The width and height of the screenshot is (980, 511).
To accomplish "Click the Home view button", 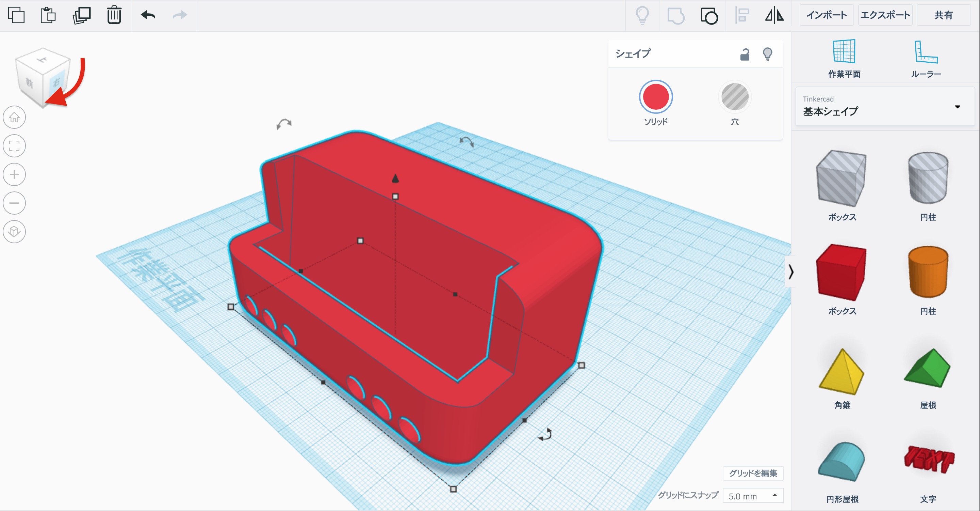I will 14,117.
